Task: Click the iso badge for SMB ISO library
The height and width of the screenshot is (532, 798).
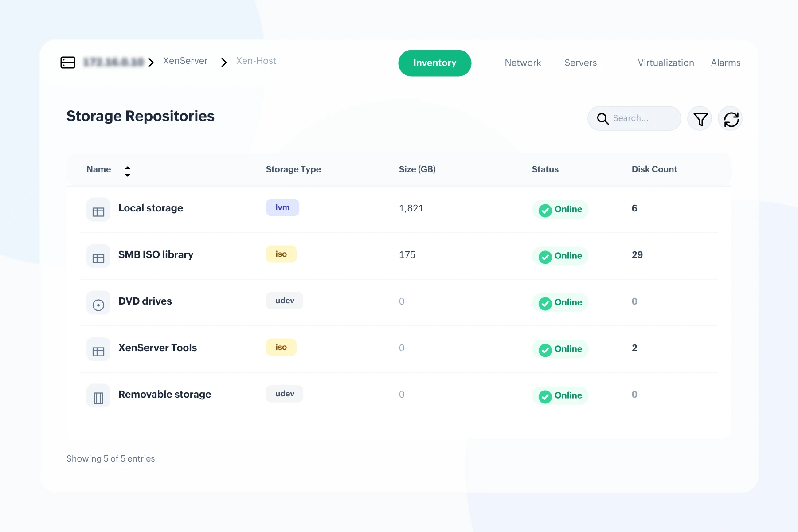Action: coord(281,254)
